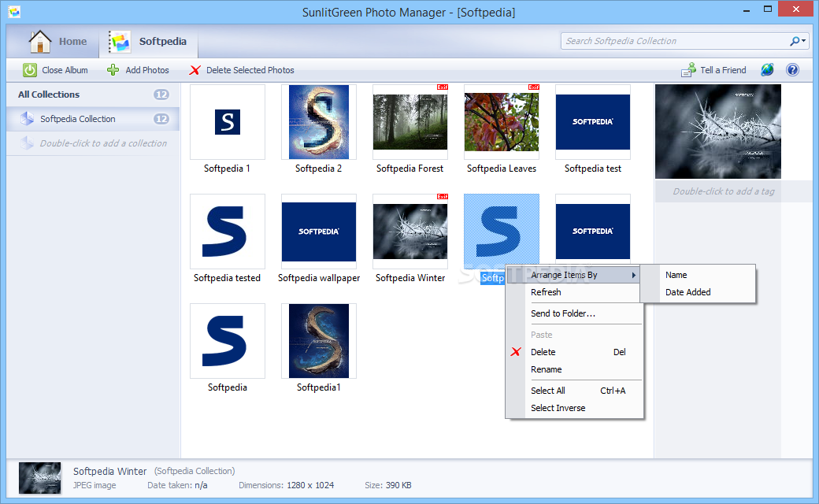This screenshot has width=819, height=504.
Task: Click the large winter preview image
Action: [718, 132]
